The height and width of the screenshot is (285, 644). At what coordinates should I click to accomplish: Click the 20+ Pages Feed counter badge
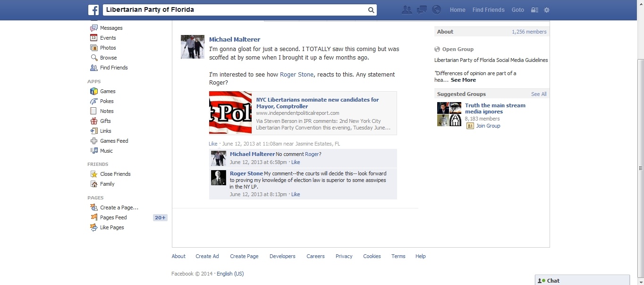(160, 217)
